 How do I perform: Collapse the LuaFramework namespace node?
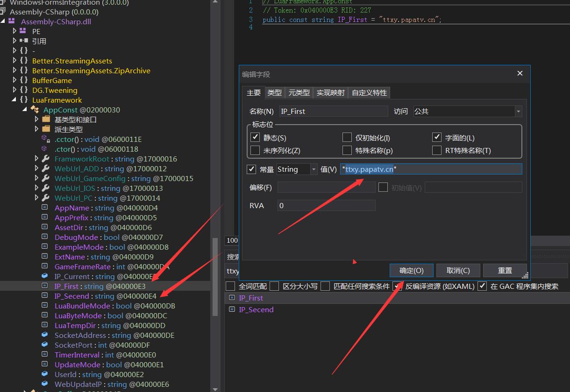[14, 100]
